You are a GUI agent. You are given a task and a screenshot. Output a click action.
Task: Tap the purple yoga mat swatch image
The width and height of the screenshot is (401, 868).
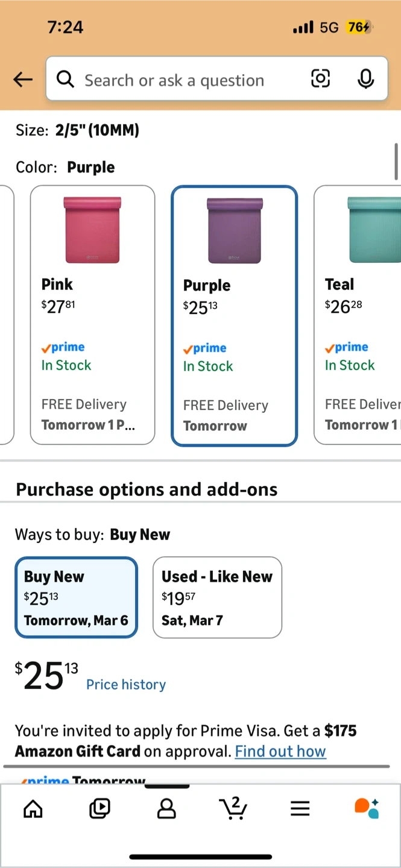pyautogui.click(x=235, y=231)
